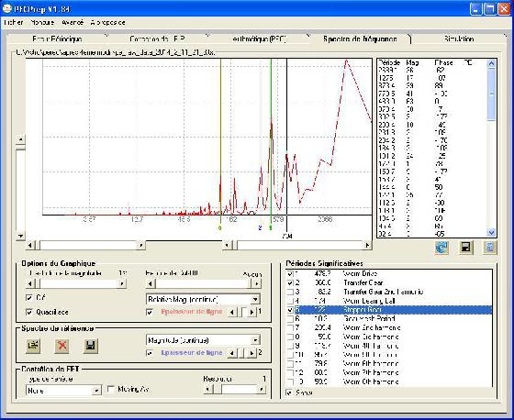The width and height of the screenshot is (514, 420).
Task: Click the blue refresh icon below the period list
Action: click(441, 248)
